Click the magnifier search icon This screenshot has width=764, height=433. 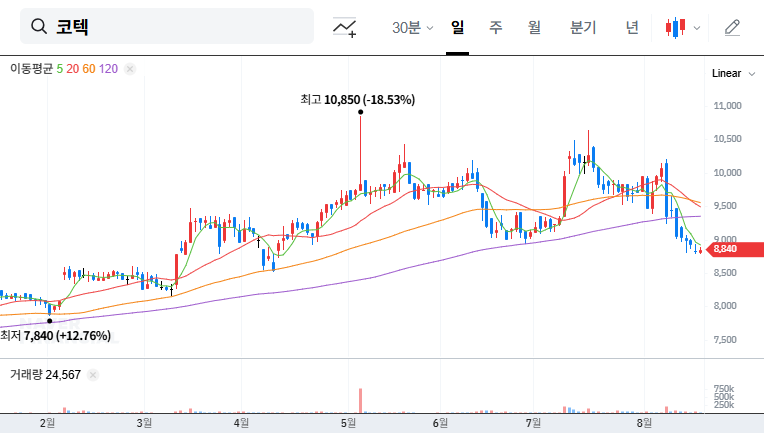click(39, 27)
